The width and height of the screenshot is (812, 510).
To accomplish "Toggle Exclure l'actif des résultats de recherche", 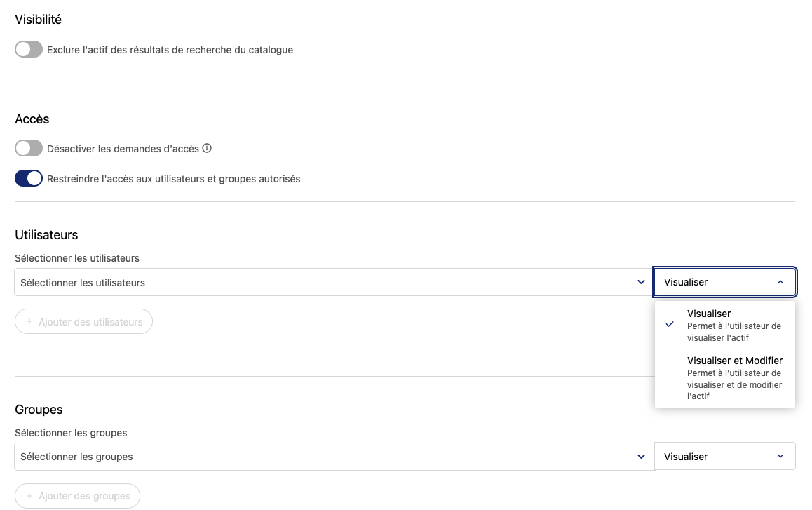I will coord(29,50).
